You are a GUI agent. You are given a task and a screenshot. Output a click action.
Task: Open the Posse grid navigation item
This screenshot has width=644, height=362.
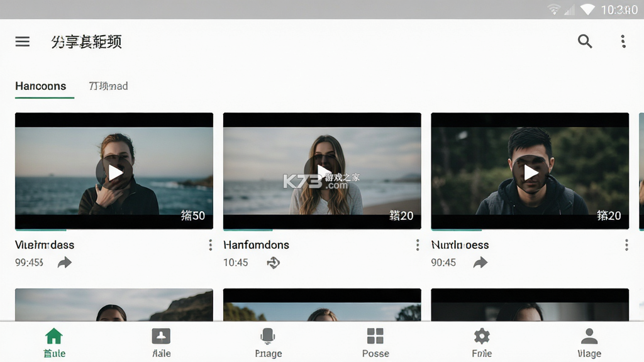(375, 343)
